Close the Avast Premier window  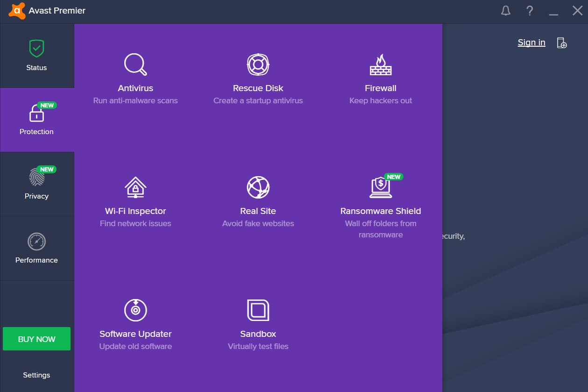[578, 11]
